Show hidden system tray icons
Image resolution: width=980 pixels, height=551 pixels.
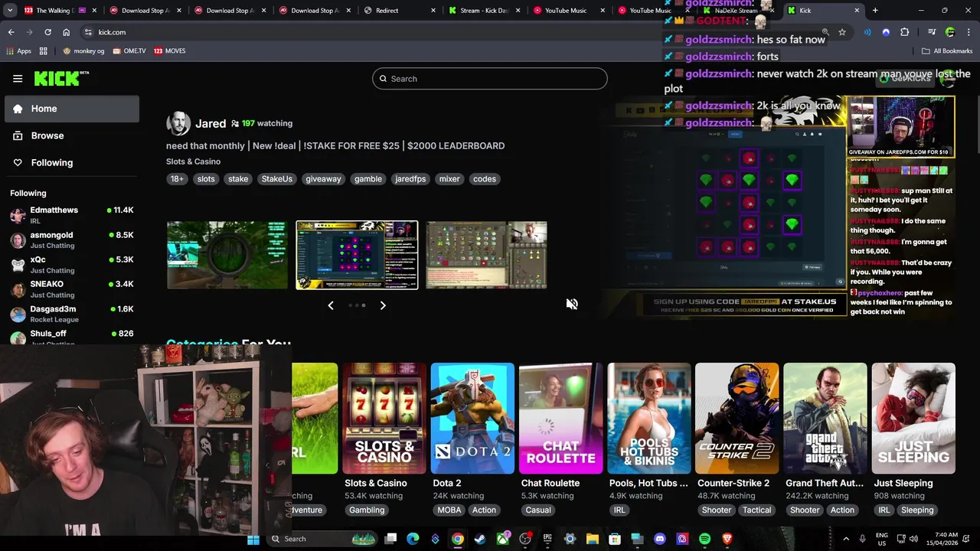[846, 539]
